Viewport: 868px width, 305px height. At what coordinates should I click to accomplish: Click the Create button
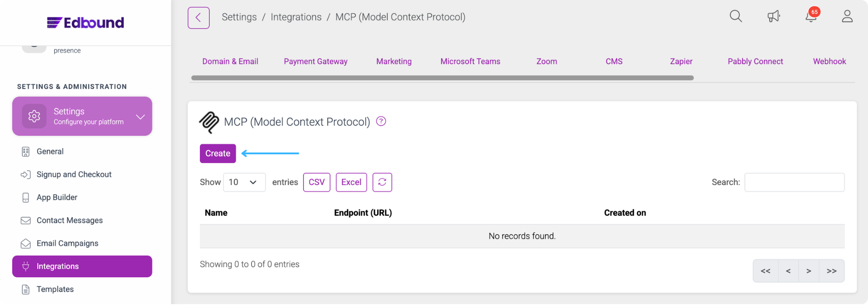click(217, 153)
